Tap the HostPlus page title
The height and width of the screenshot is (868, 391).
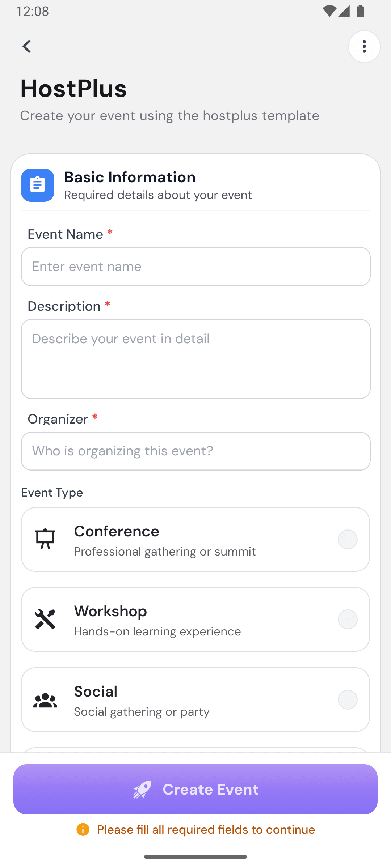click(x=73, y=88)
